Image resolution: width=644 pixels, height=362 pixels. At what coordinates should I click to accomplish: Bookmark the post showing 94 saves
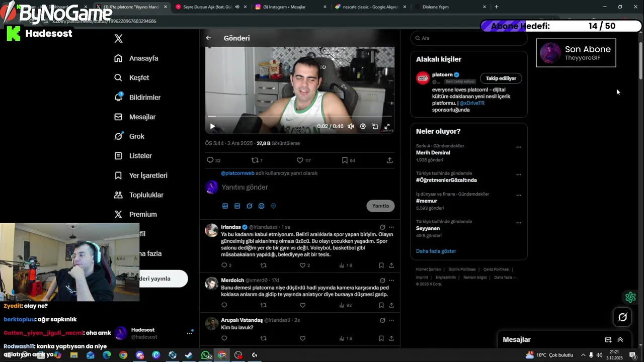pos(348,160)
